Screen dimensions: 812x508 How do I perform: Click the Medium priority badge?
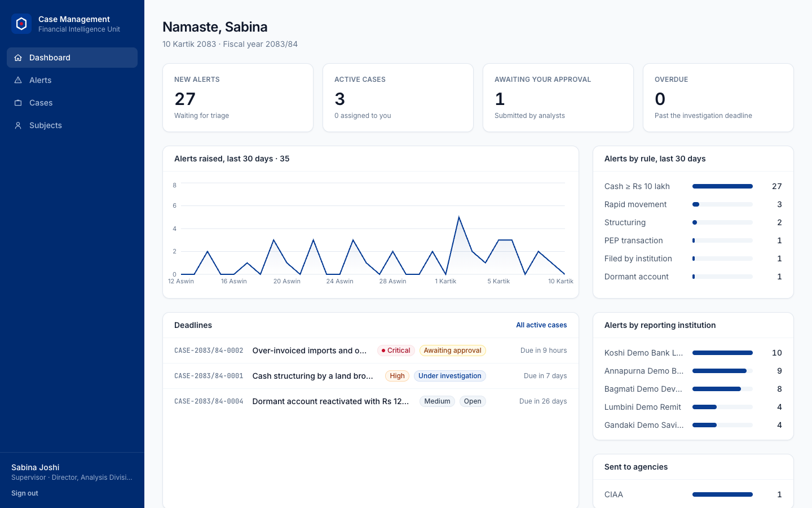point(437,401)
